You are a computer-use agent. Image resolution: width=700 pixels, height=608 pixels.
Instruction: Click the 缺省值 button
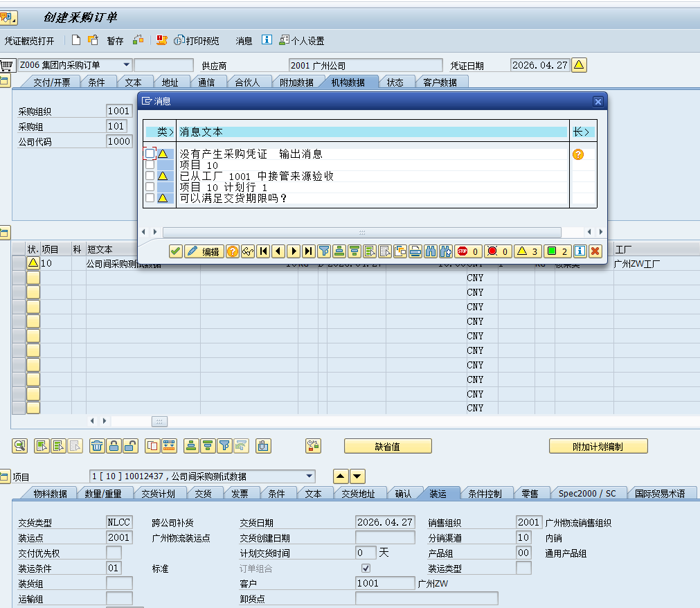click(387, 447)
